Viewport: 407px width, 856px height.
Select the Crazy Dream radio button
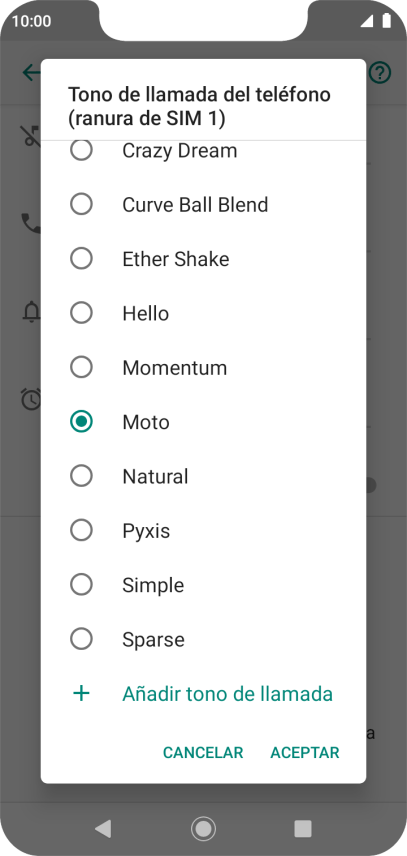click(x=81, y=150)
